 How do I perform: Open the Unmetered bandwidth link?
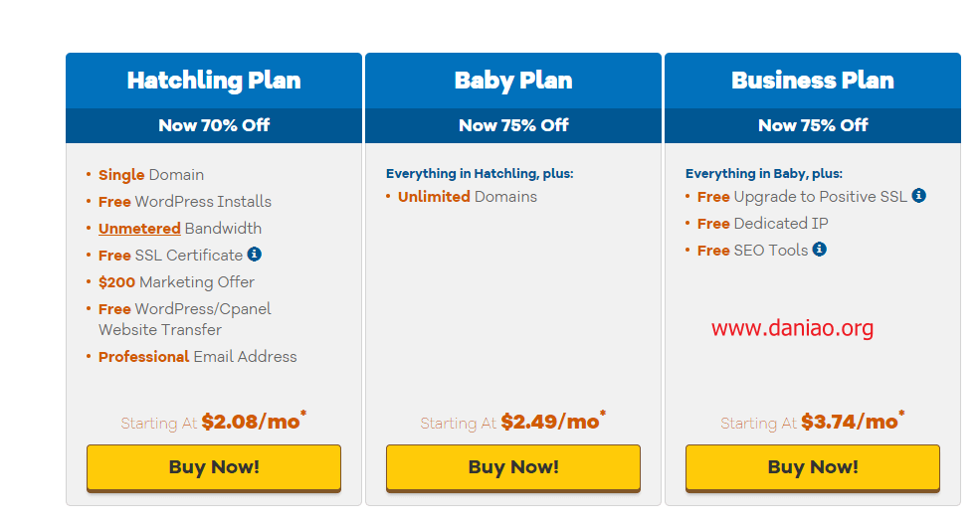[139, 229]
